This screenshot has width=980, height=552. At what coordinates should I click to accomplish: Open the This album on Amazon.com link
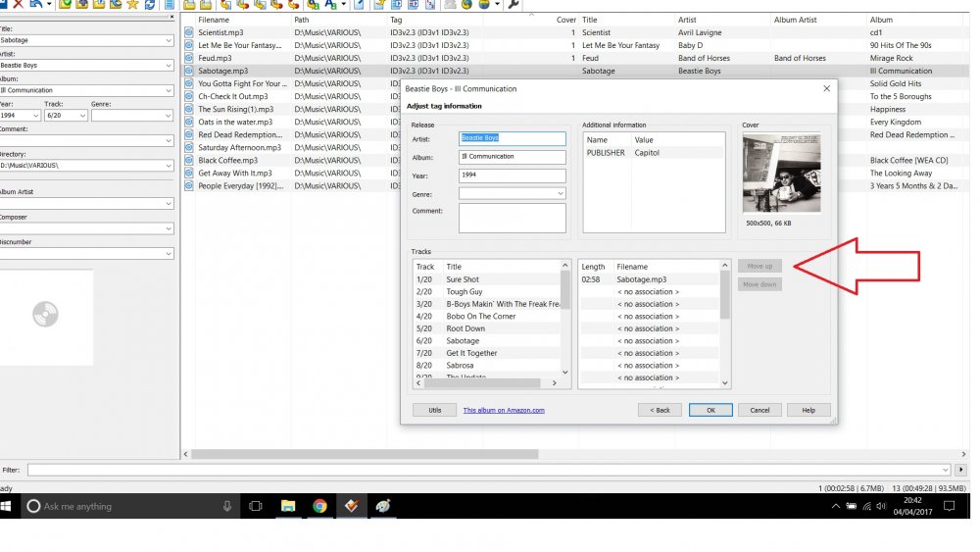coord(504,410)
